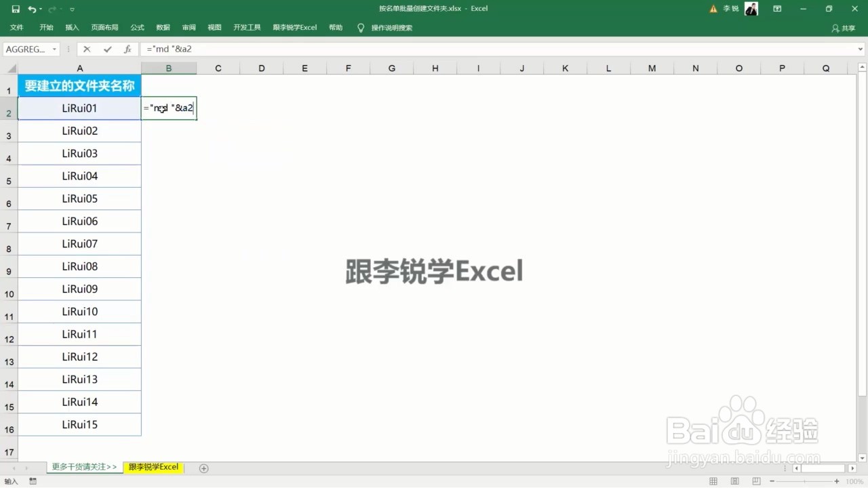Select cell containing LiRui07
Screen dimensions: 868x488
coord(79,244)
